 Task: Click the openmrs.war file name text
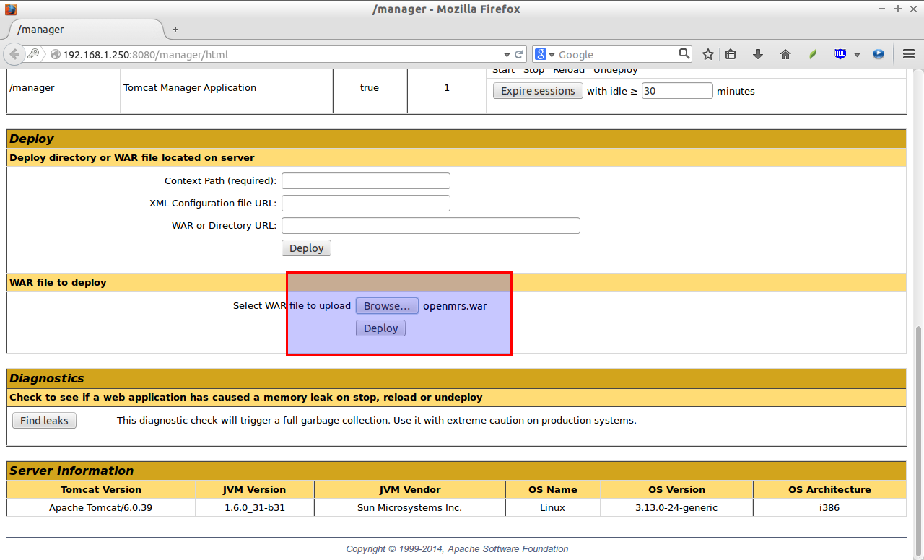(x=455, y=306)
